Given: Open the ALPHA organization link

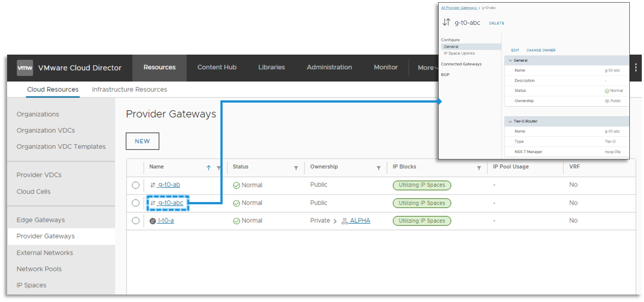Looking at the screenshot, I should click(360, 221).
